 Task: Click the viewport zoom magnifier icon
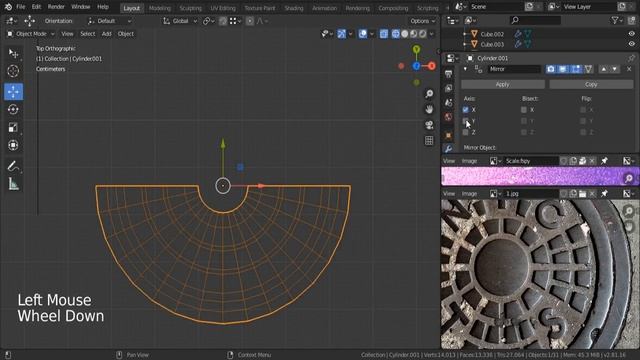pos(429,94)
